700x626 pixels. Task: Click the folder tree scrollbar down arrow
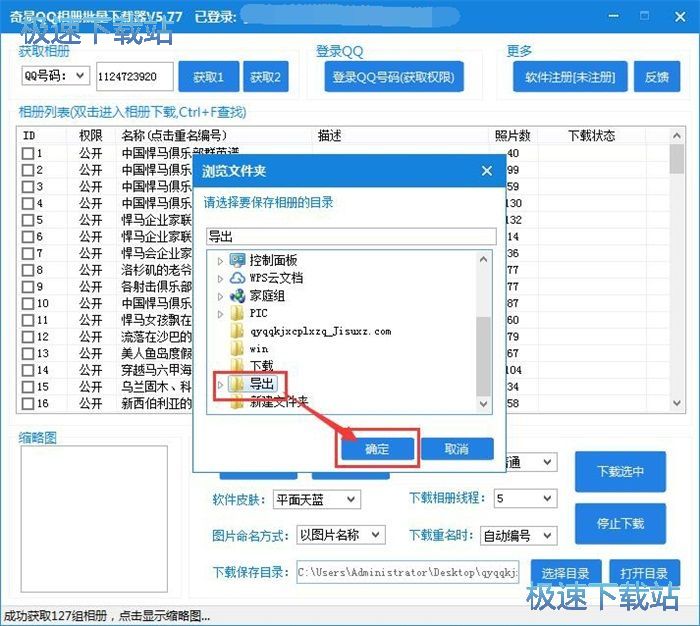click(x=483, y=404)
